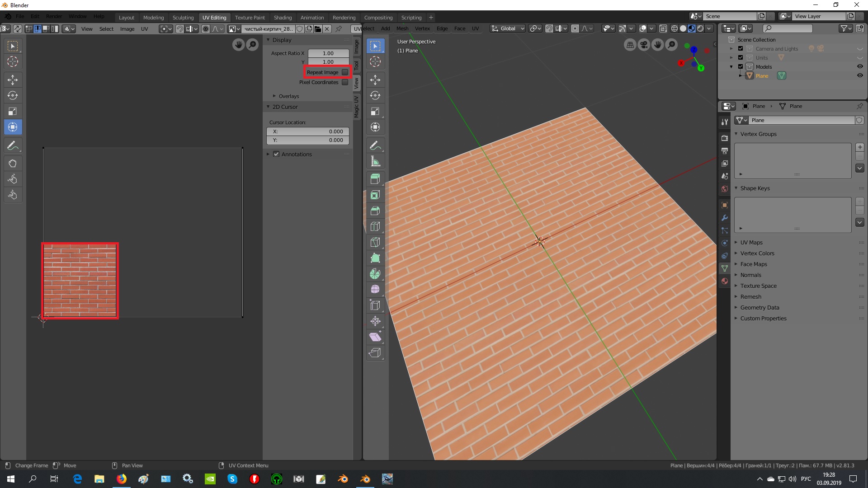Open the Render menu

coord(54,16)
